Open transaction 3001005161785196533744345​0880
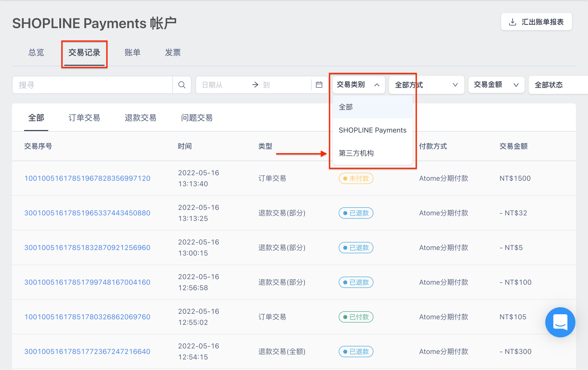 87,213
